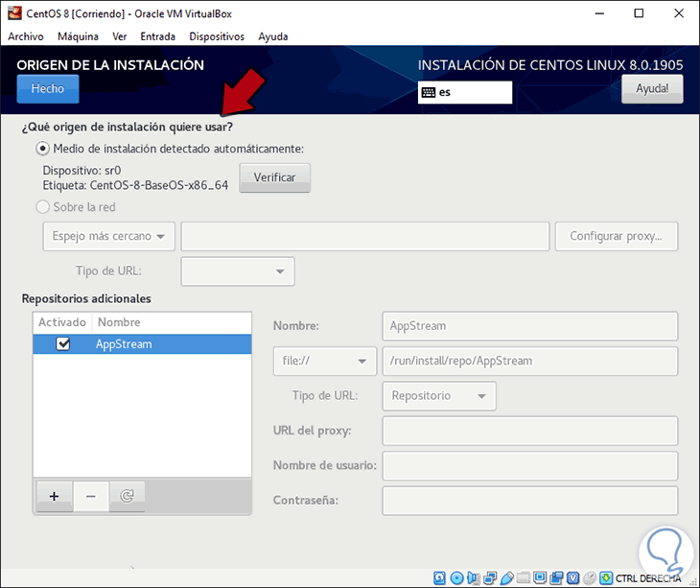The width and height of the screenshot is (700, 588).
Task: Select the AppStream row in repositories list
Action: coord(142,344)
